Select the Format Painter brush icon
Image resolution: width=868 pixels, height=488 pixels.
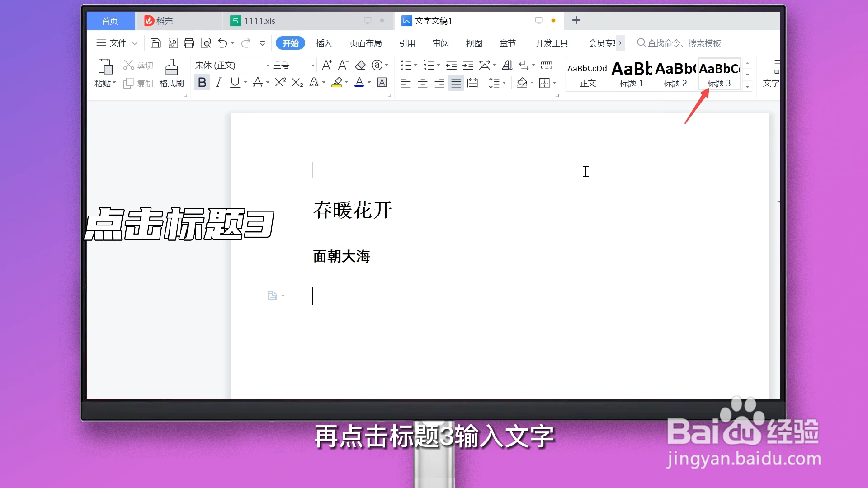click(171, 66)
